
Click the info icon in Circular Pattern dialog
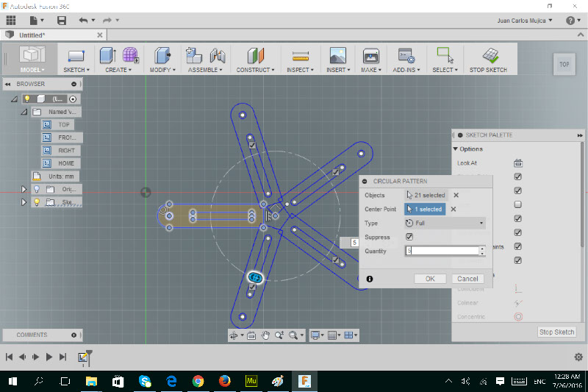(x=370, y=279)
